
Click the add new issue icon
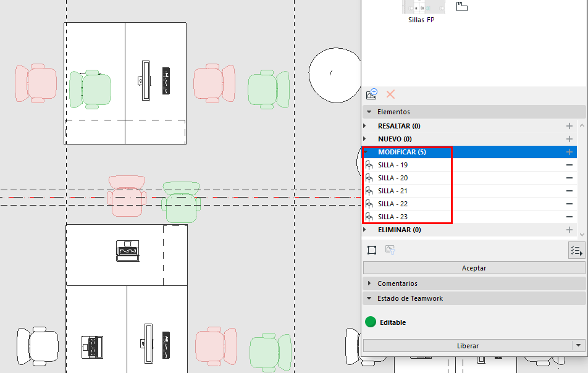[x=372, y=94]
